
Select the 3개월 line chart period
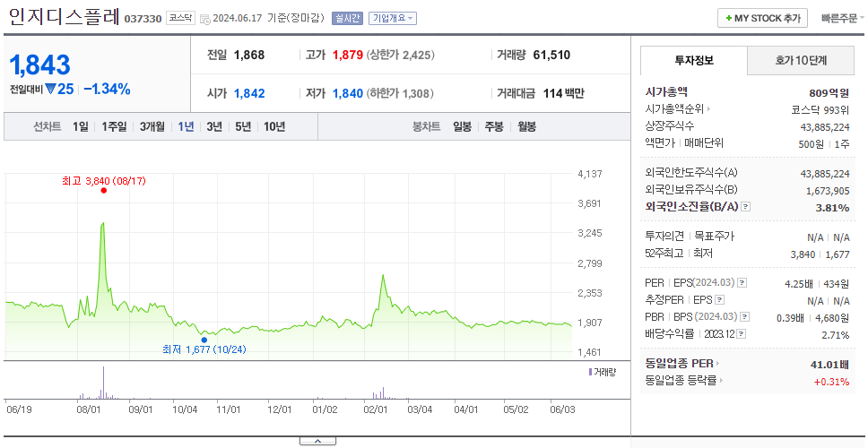pyautogui.click(x=152, y=126)
